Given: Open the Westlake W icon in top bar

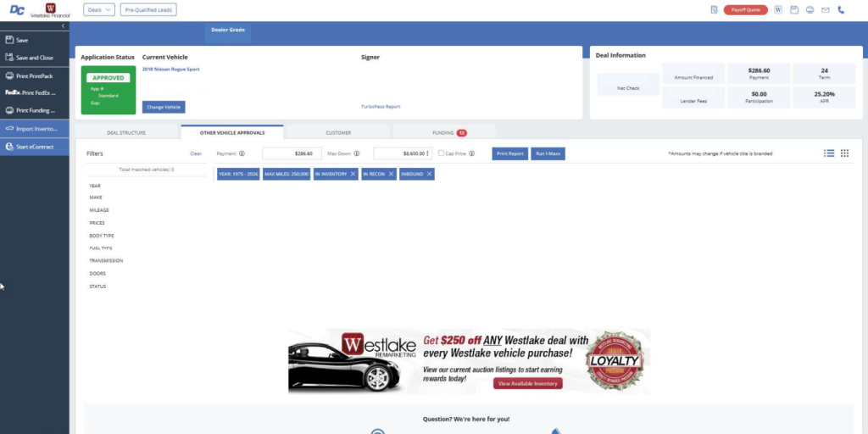Looking at the screenshot, I should [778, 10].
